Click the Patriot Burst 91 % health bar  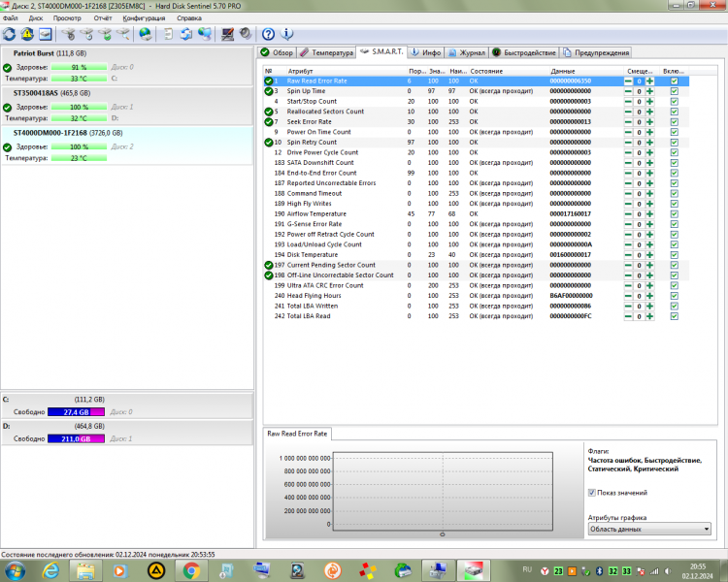tap(79, 67)
